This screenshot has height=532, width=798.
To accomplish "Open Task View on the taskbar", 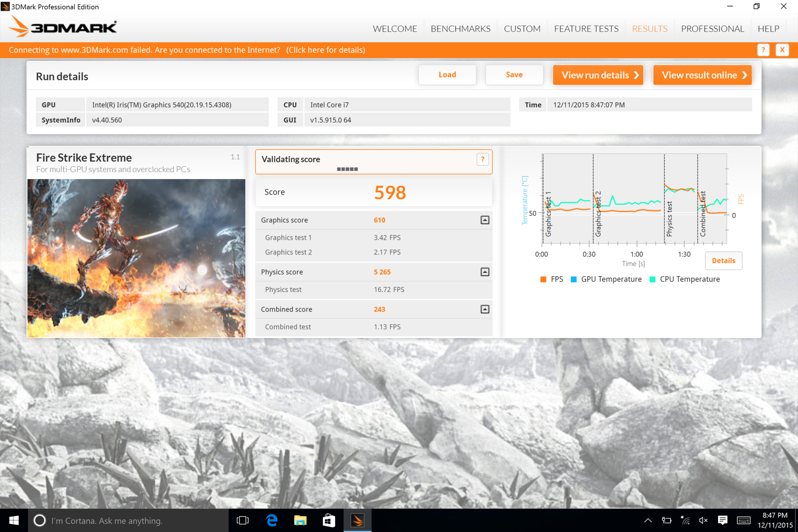I will coord(243,520).
